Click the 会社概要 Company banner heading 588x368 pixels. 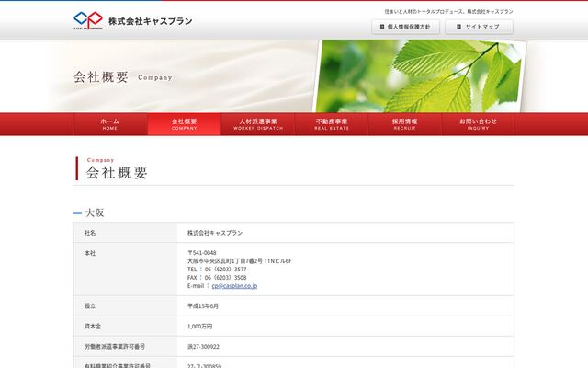[x=122, y=77]
